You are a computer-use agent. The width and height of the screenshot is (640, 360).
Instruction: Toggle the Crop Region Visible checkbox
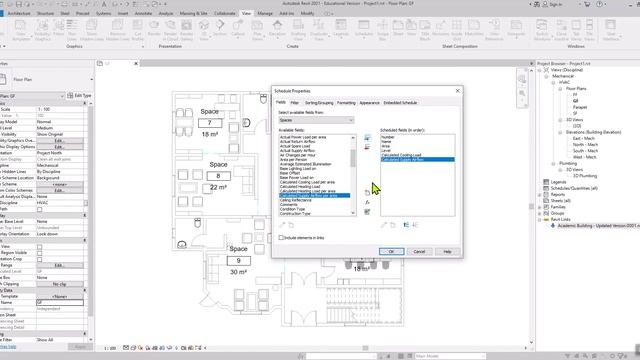coord(40,253)
